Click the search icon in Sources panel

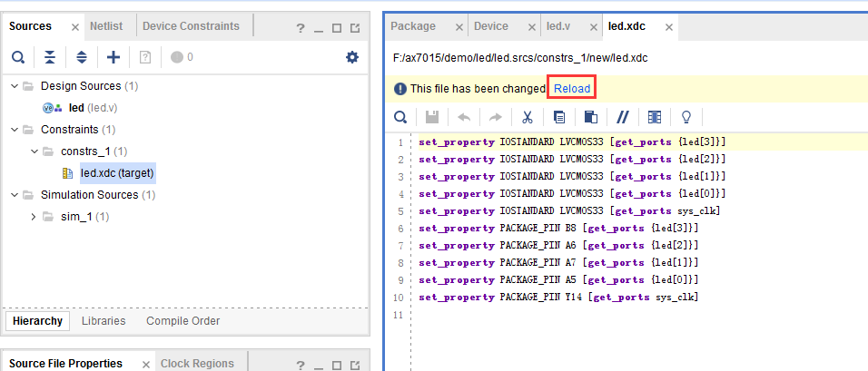18,57
